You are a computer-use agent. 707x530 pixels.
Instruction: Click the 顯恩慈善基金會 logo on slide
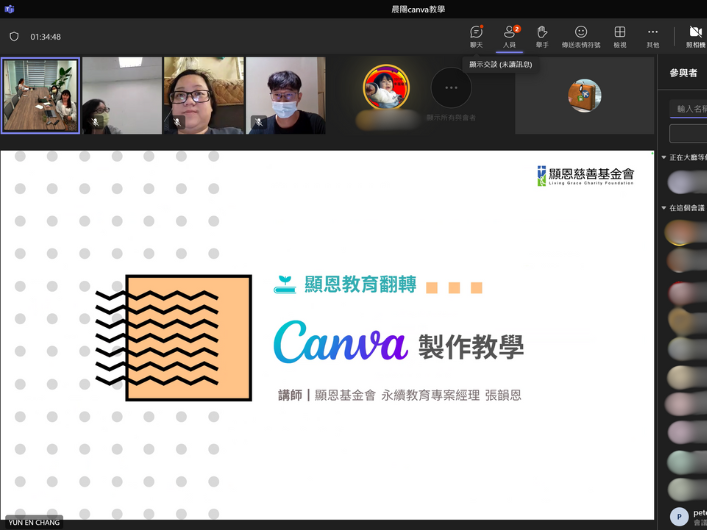tap(586, 175)
